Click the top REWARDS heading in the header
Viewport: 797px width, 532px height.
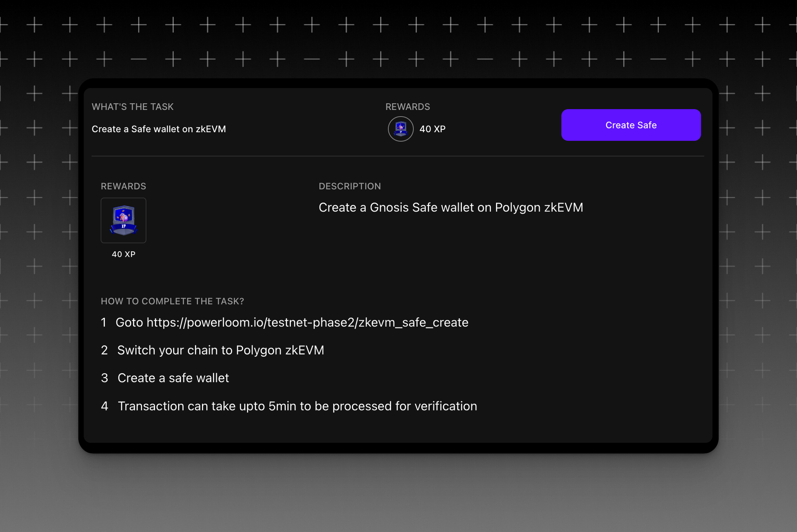(407, 107)
